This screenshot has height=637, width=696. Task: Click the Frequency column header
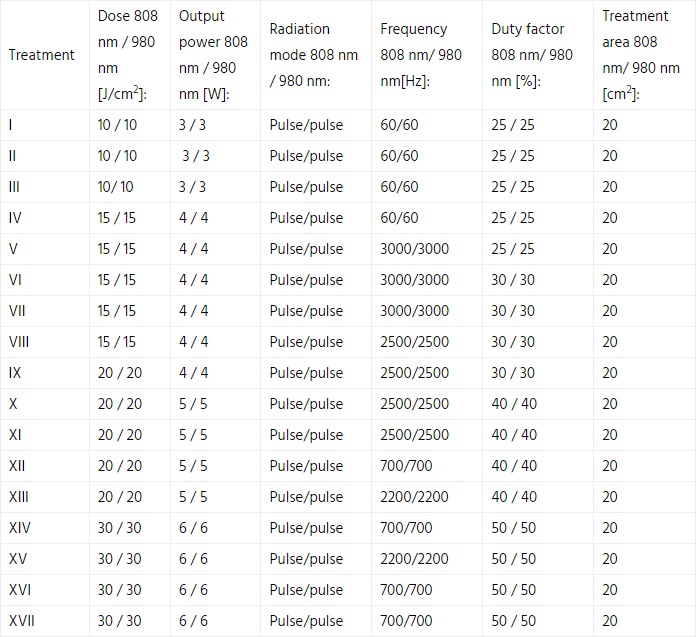click(421, 55)
